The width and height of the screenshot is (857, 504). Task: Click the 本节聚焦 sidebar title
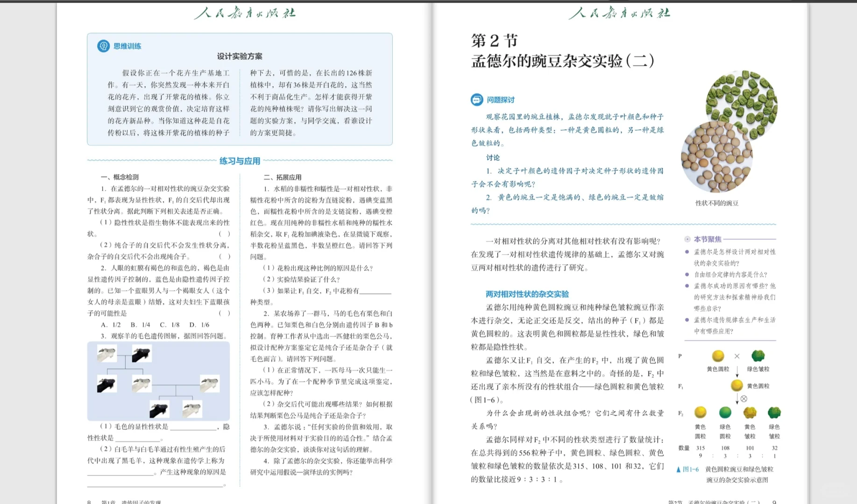708,239
